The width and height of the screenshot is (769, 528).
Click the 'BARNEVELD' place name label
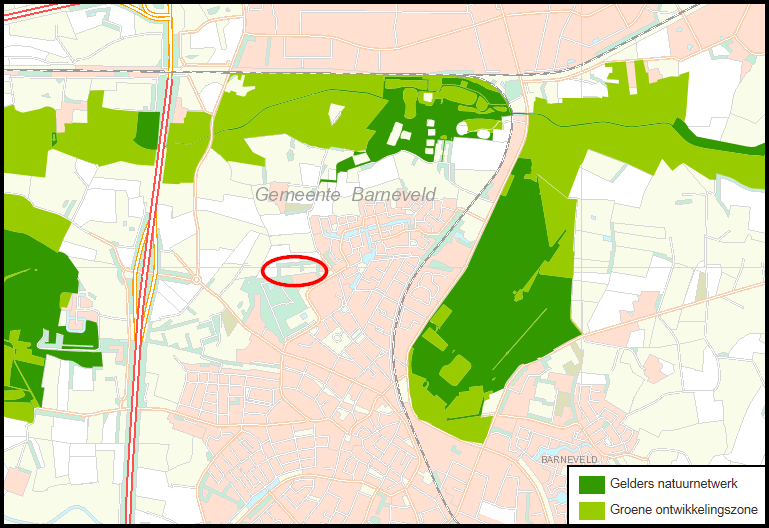(x=569, y=460)
